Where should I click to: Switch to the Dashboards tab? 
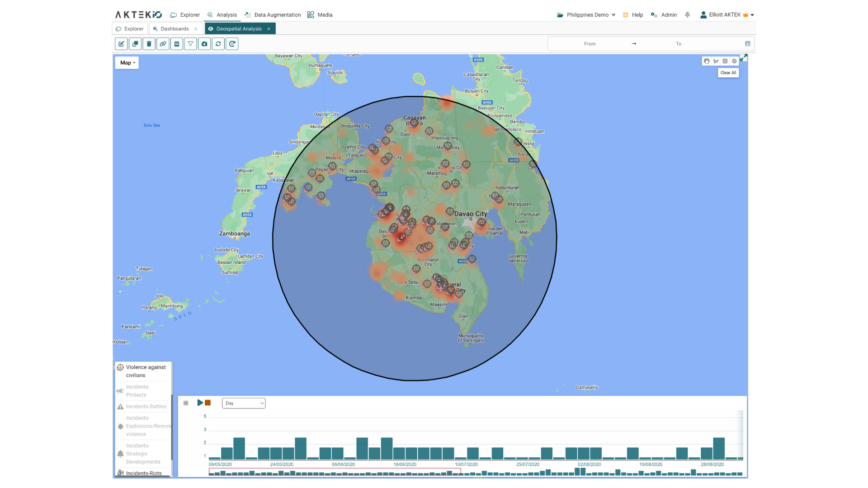(x=175, y=28)
